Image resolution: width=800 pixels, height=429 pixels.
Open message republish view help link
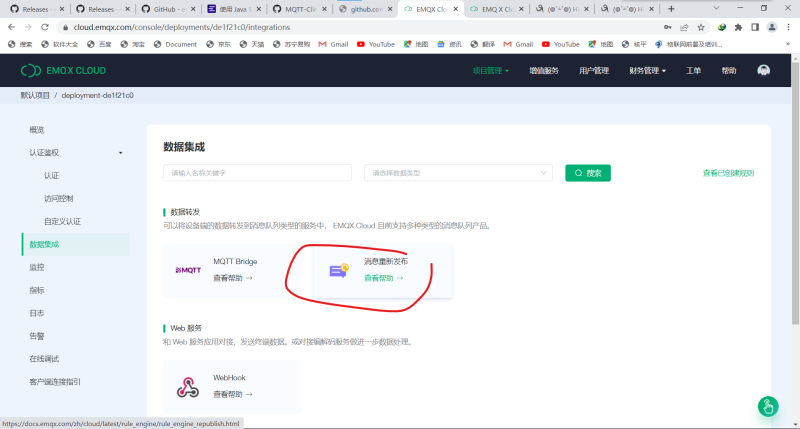point(384,278)
